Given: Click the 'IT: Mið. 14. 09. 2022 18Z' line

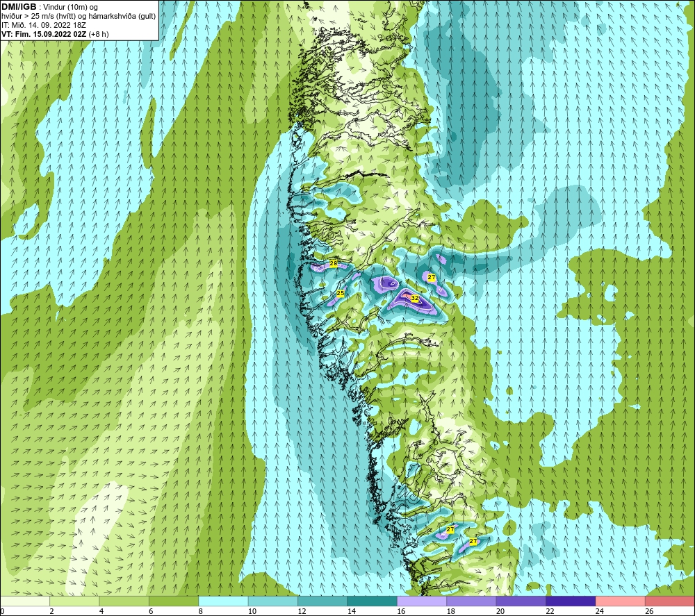Looking at the screenshot, I should [x=43, y=25].
